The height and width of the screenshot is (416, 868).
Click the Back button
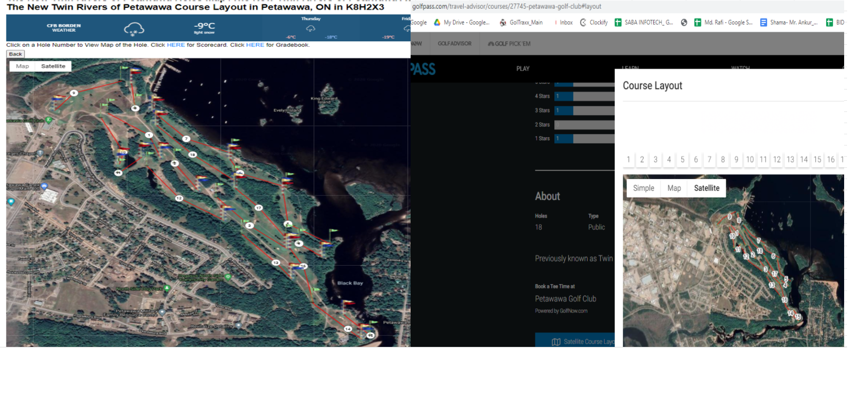pos(16,54)
